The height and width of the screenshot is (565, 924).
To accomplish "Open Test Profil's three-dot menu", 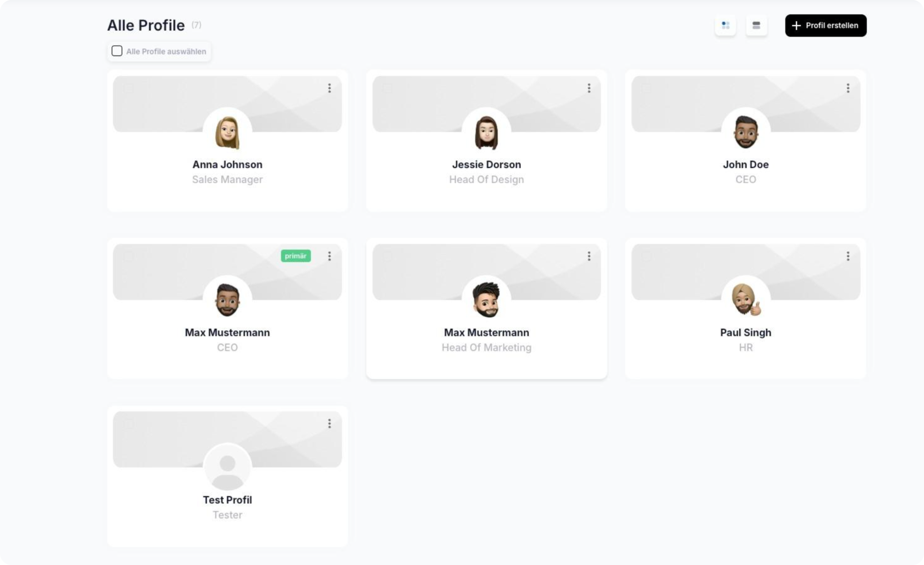I will (x=329, y=424).
